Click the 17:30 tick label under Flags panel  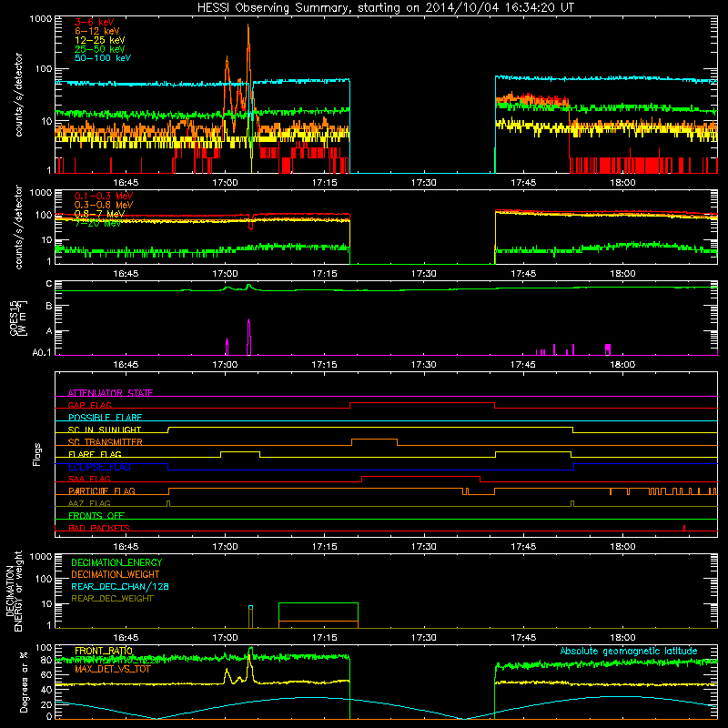tap(423, 547)
